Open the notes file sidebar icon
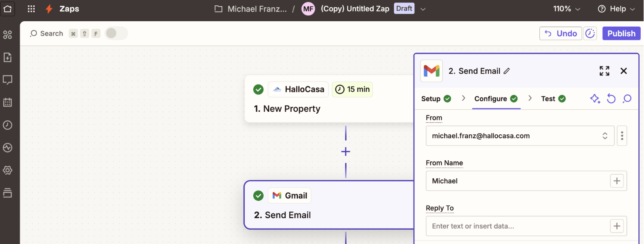Image resolution: width=644 pixels, height=244 pixels. pos(8,57)
